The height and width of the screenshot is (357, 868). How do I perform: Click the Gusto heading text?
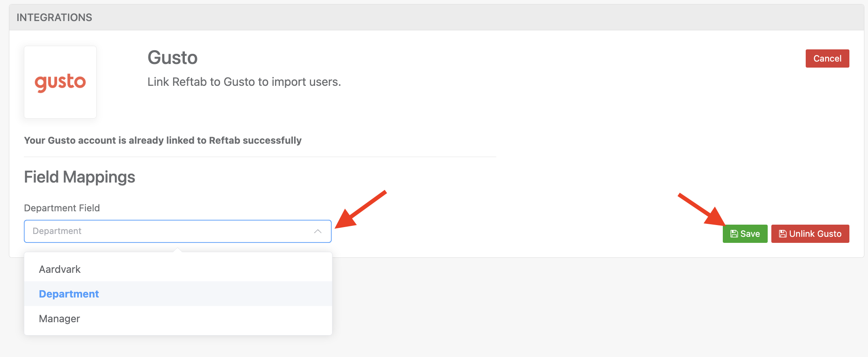(172, 57)
